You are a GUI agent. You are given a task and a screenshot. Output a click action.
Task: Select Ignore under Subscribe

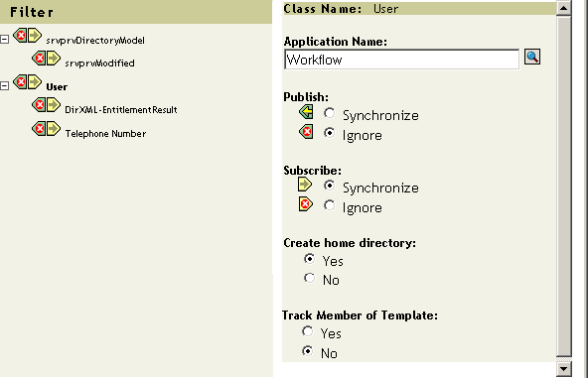point(329,205)
